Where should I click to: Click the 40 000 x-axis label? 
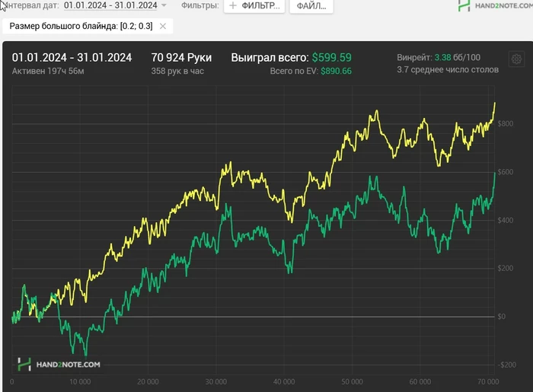pyautogui.click(x=284, y=382)
